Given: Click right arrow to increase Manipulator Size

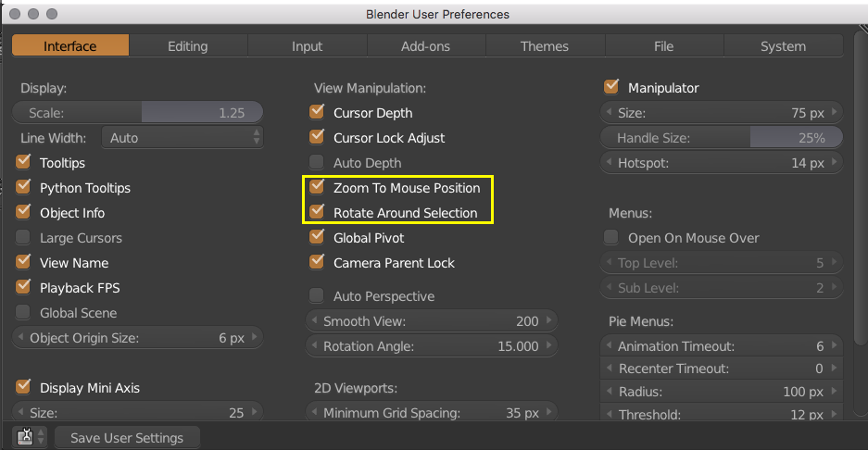Looking at the screenshot, I should click(835, 113).
